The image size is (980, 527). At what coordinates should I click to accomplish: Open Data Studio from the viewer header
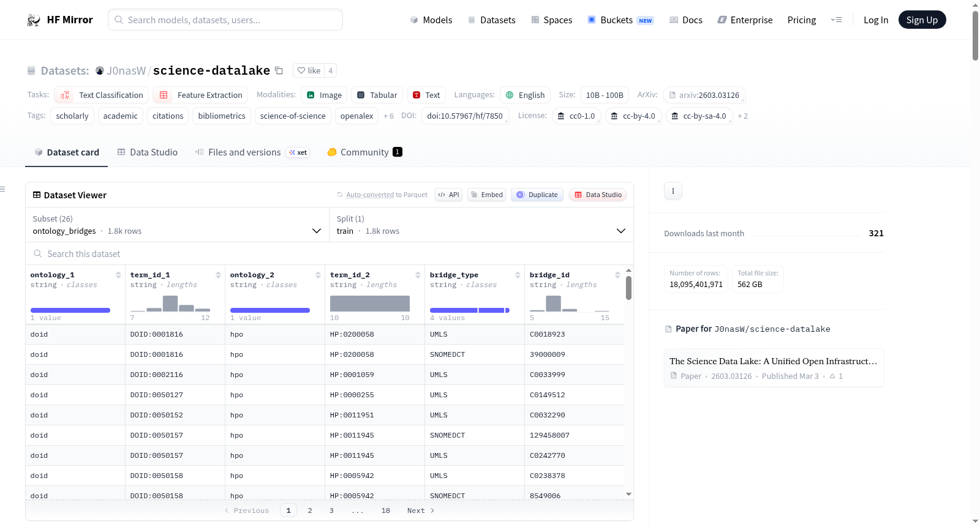pyautogui.click(x=598, y=195)
